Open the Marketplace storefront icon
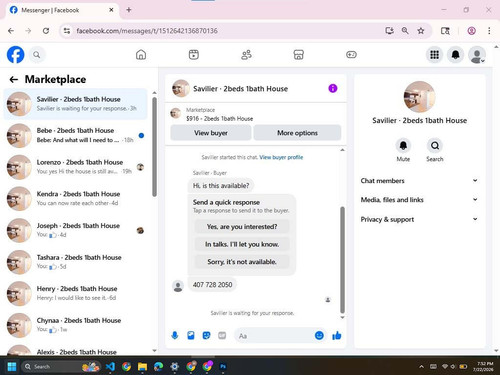 299,55
